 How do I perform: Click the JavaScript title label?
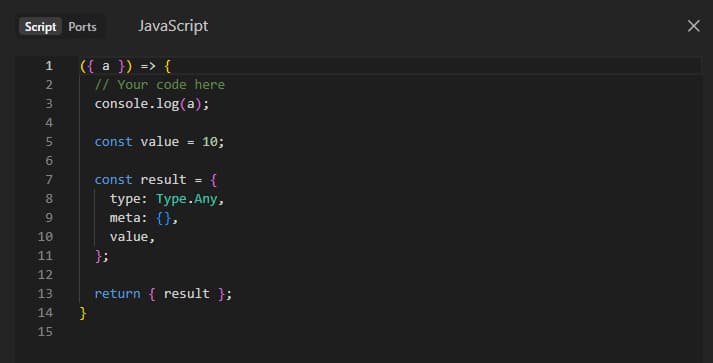173,26
